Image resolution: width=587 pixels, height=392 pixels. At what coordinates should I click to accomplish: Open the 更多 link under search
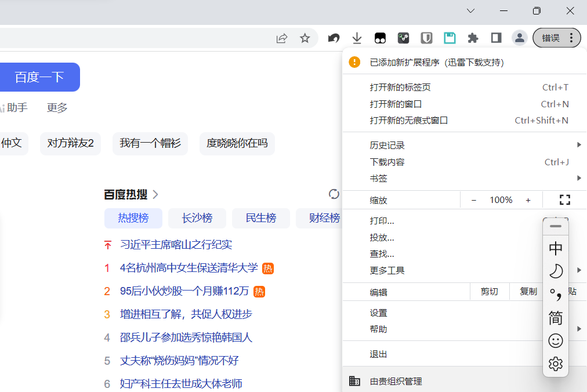[57, 108]
